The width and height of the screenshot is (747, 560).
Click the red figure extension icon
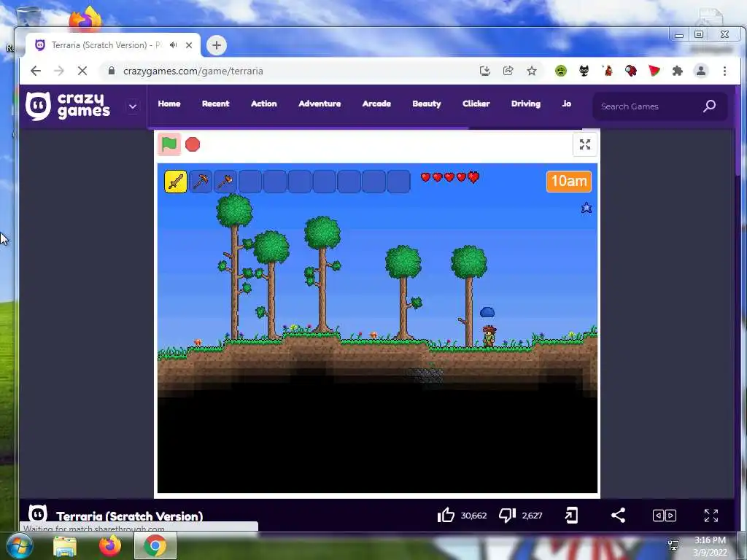click(x=608, y=71)
